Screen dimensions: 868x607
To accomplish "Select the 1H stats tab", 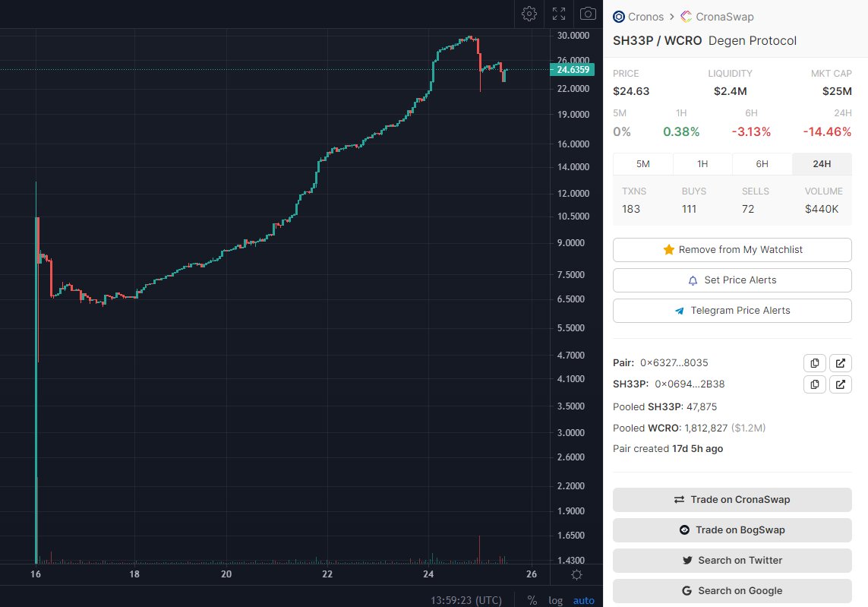I will [x=702, y=164].
